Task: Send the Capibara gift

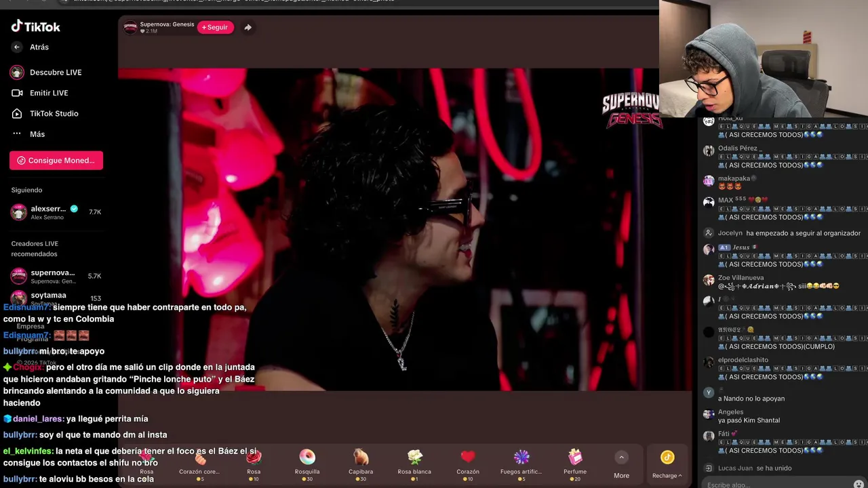Action: tap(361, 464)
